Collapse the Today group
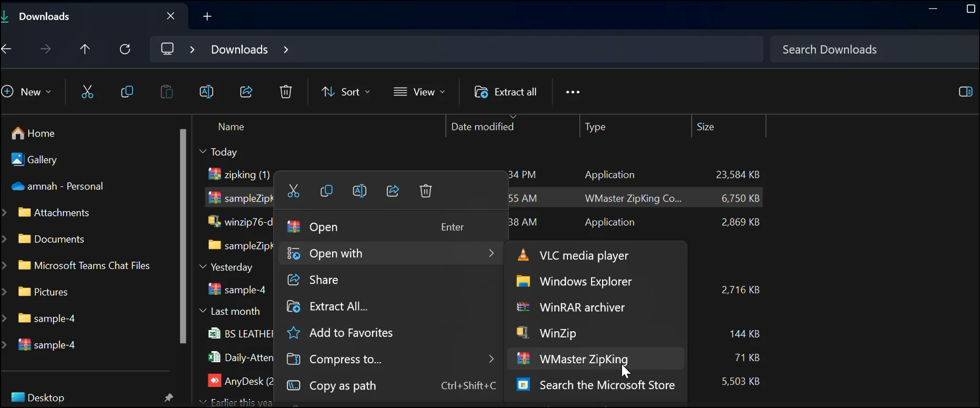980x408 pixels. pos(203,152)
